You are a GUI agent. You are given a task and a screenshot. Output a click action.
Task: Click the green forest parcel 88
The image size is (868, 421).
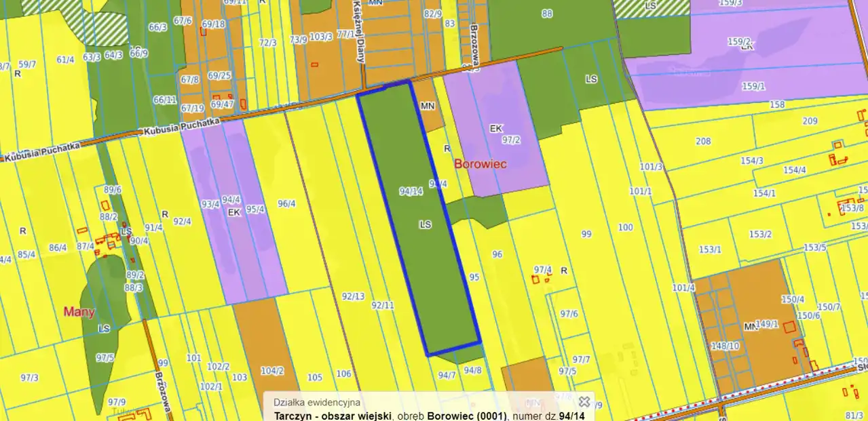click(547, 14)
